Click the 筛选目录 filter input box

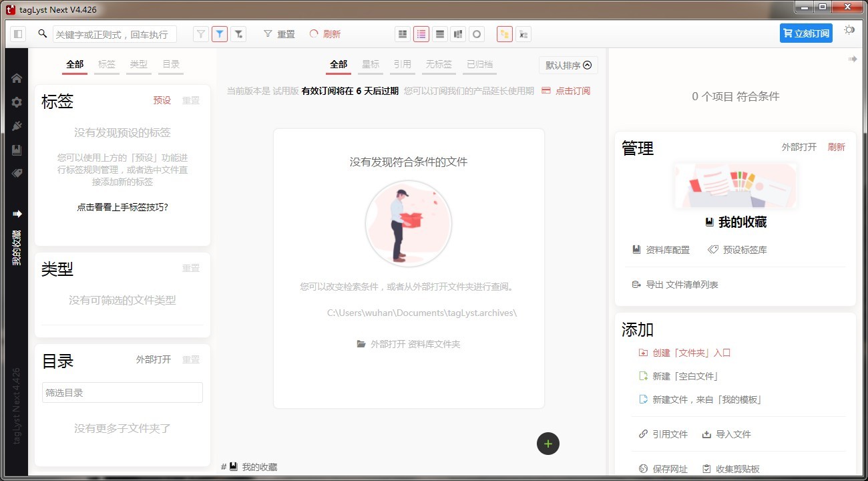tap(122, 392)
